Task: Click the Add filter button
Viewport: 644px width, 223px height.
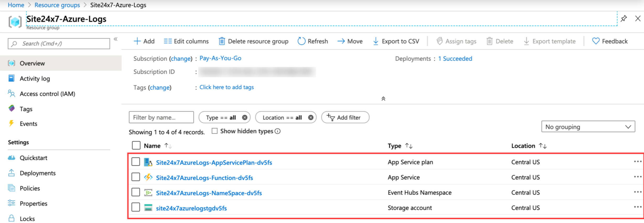Action: pos(345,117)
